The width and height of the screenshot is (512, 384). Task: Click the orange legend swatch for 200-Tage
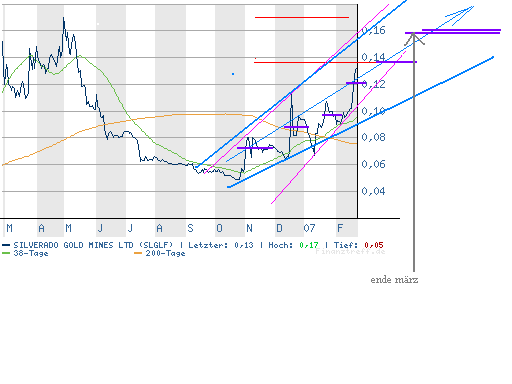(138, 253)
